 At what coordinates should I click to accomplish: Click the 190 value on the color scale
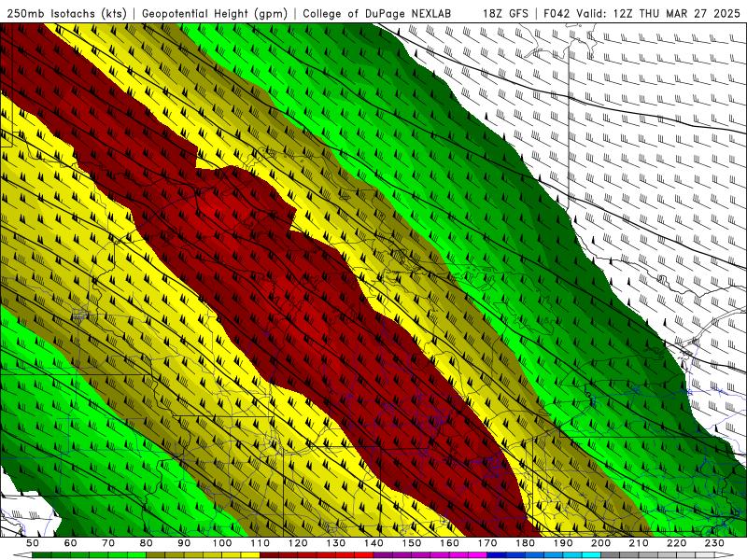point(563,543)
